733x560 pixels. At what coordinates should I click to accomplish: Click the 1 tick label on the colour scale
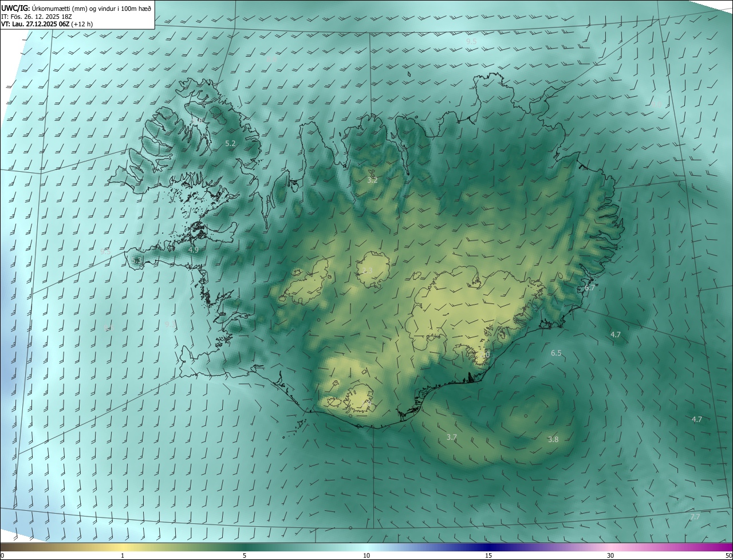click(123, 555)
